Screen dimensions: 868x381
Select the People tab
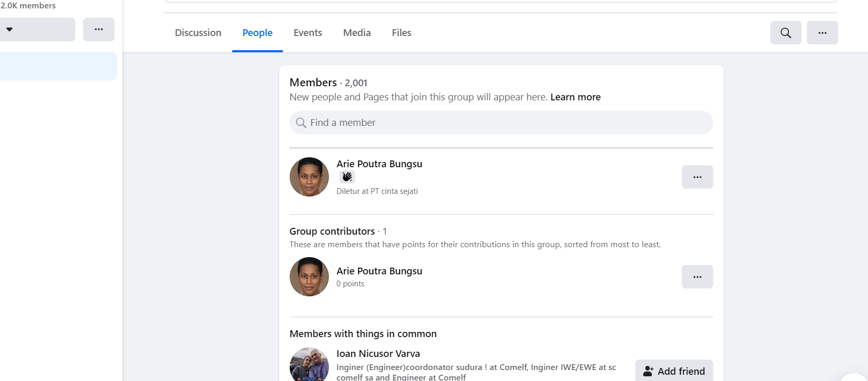click(x=257, y=32)
